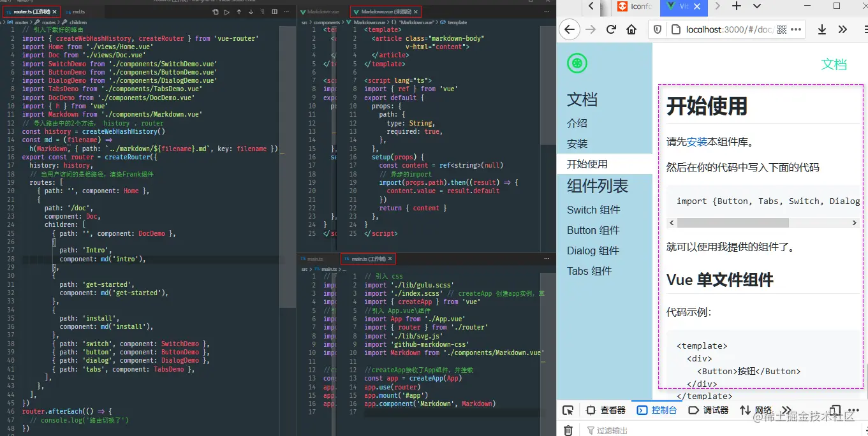Select the Markdown.vue (未跟踪) editor tab
This screenshot has width=868, height=436.
[x=385, y=11]
